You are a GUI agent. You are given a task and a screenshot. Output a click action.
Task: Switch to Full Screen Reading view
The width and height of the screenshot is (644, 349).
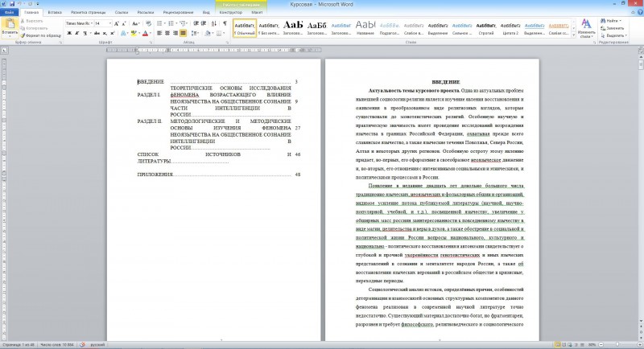coord(564,345)
